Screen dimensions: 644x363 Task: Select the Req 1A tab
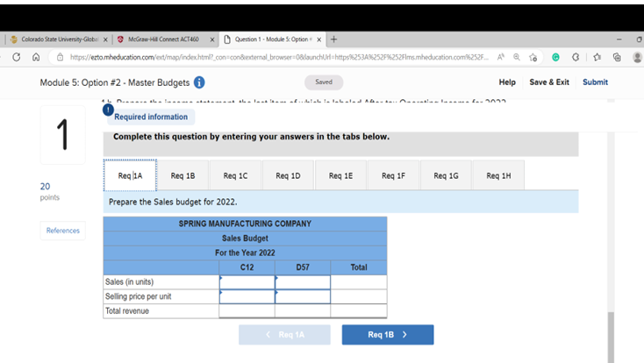130,175
